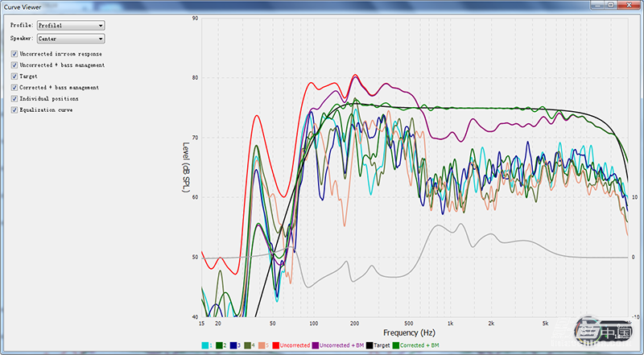This screenshot has height=355, width=644.
Task: Click the '60' level axis tick label
Action: coord(195,198)
